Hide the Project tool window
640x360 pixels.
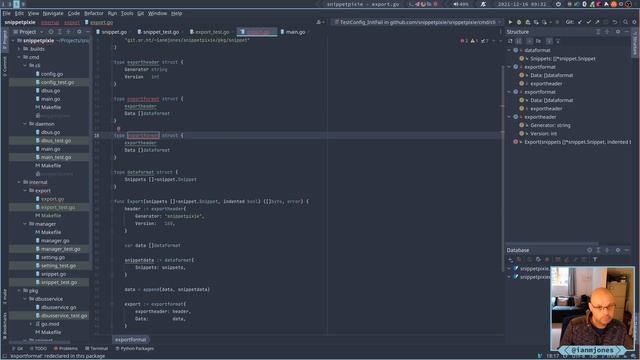click(87, 32)
